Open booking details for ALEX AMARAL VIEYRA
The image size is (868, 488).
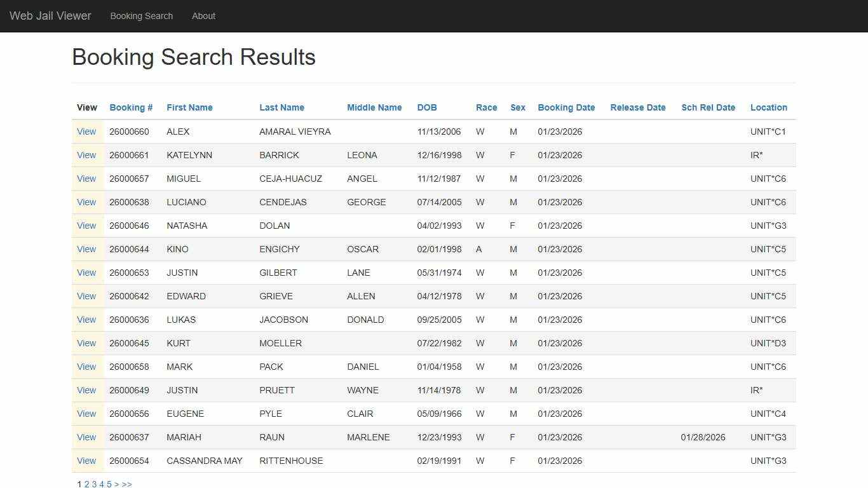(x=86, y=132)
